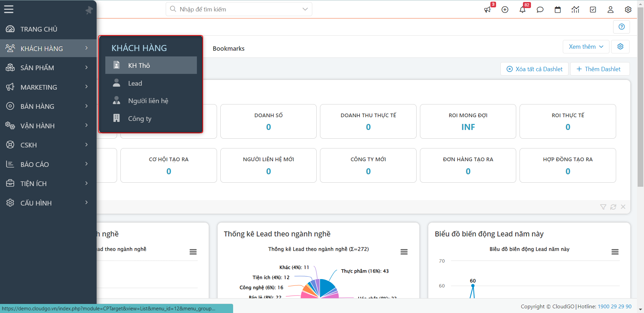This screenshot has height=313, width=644.
Task: Expand the Xem thêm dropdown
Action: click(586, 47)
